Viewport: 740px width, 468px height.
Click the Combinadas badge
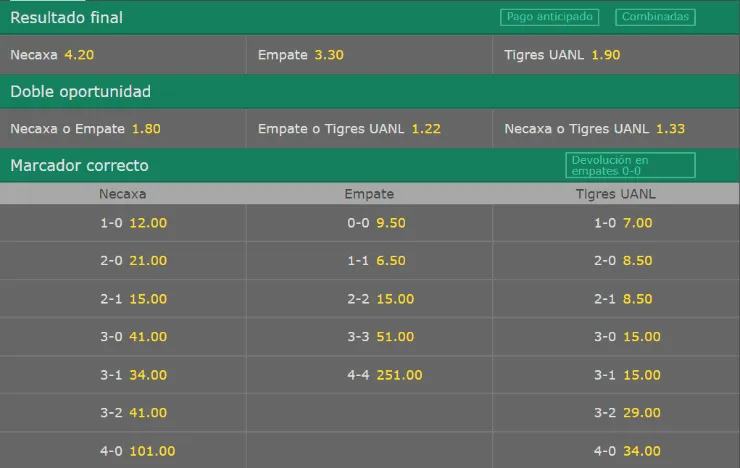(x=655, y=17)
